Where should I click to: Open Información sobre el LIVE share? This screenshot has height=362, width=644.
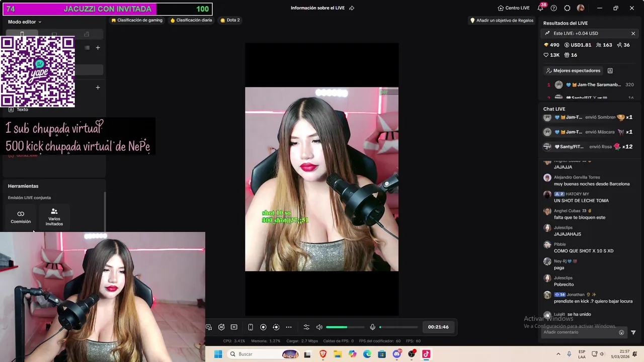[x=352, y=8]
